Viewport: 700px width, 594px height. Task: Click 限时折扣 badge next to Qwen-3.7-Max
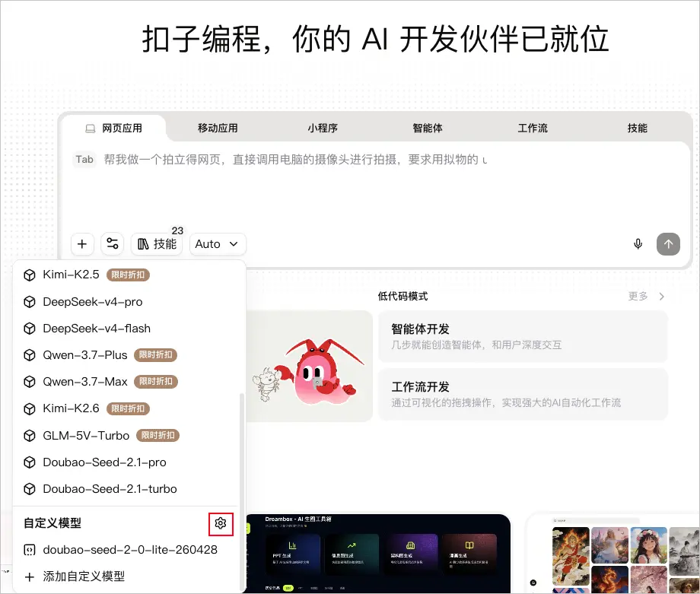click(155, 382)
